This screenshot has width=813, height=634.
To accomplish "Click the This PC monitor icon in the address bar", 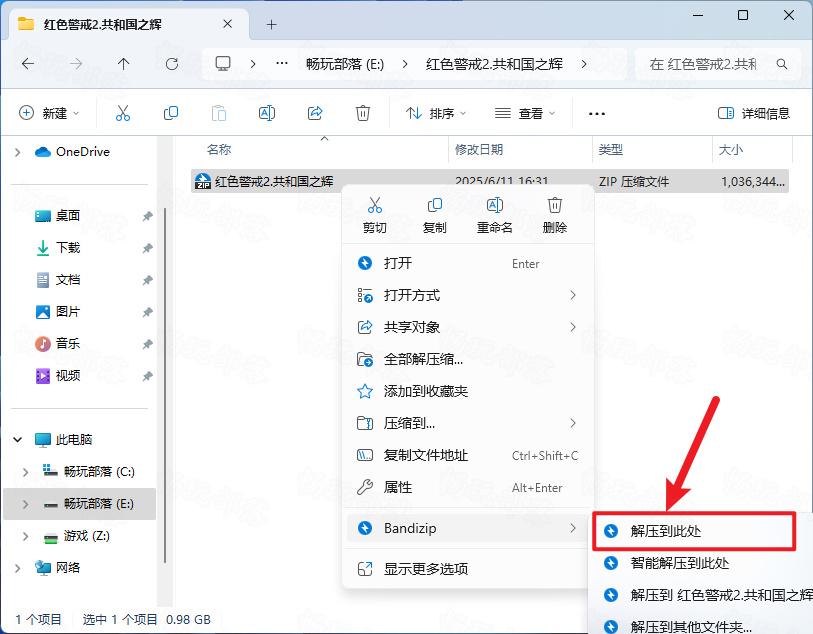I will tap(223, 64).
